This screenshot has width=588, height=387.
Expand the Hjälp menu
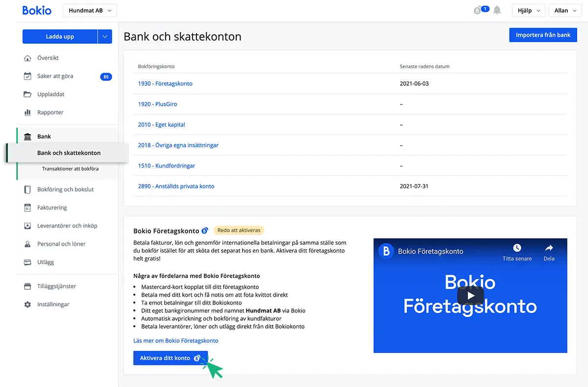529,11
